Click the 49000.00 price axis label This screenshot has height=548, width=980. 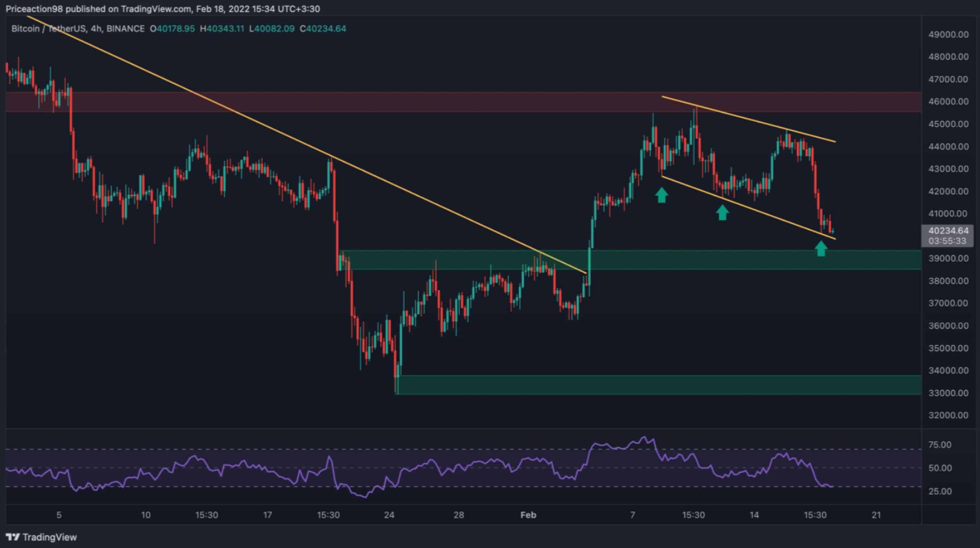tap(948, 34)
